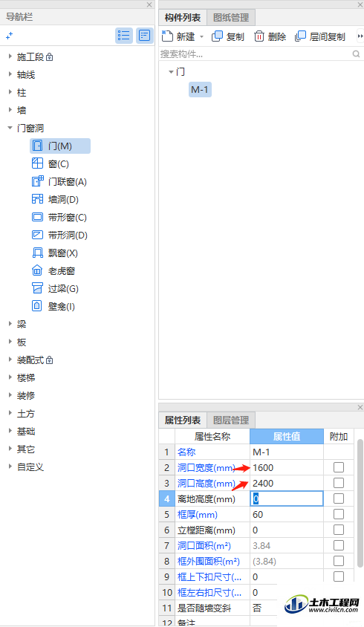Expand the 轴线 tree node
364x627 pixels.
pyautogui.click(x=10, y=74)
